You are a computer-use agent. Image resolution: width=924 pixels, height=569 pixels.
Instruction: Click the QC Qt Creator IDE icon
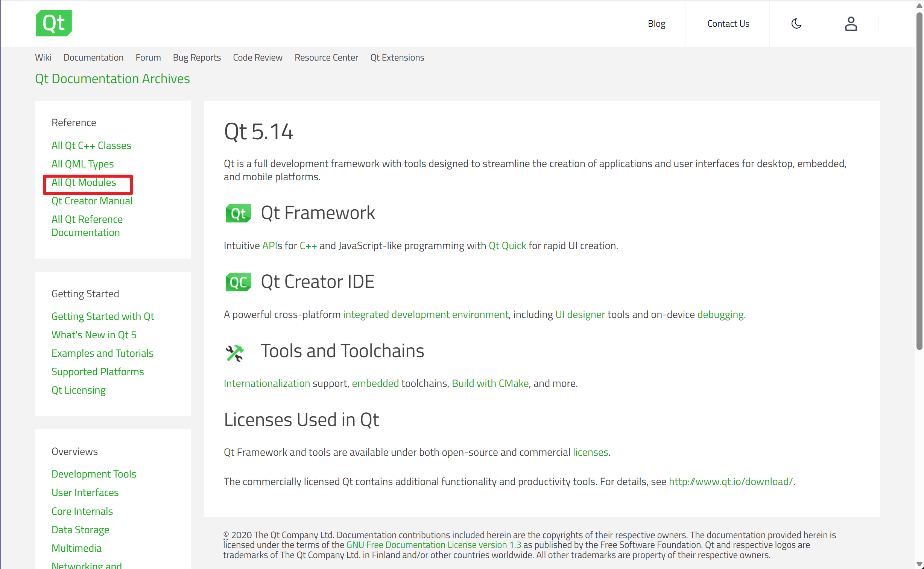[238, 282]
